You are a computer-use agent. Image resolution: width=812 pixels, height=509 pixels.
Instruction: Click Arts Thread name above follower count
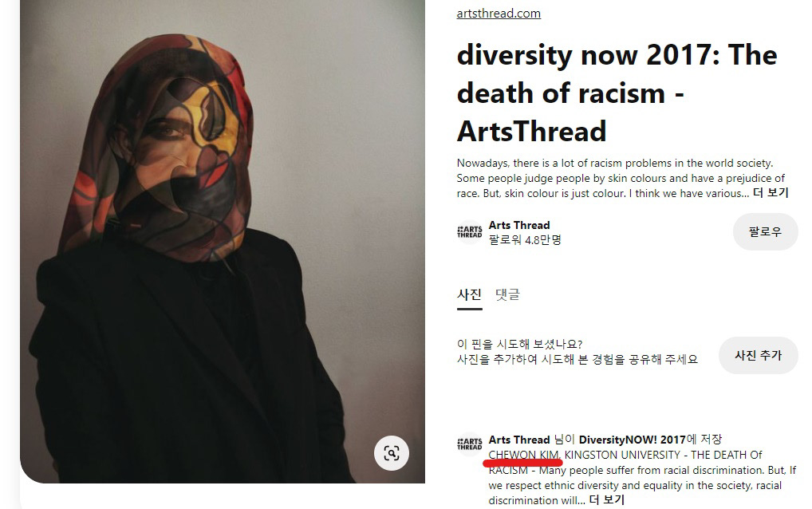519,225
